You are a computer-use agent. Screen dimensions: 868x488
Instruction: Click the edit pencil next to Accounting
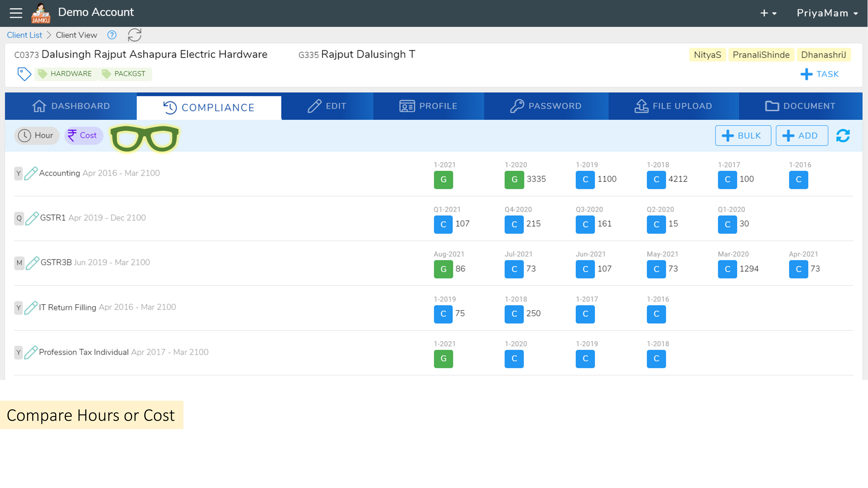pyautogui.click(x=31, y=173)
